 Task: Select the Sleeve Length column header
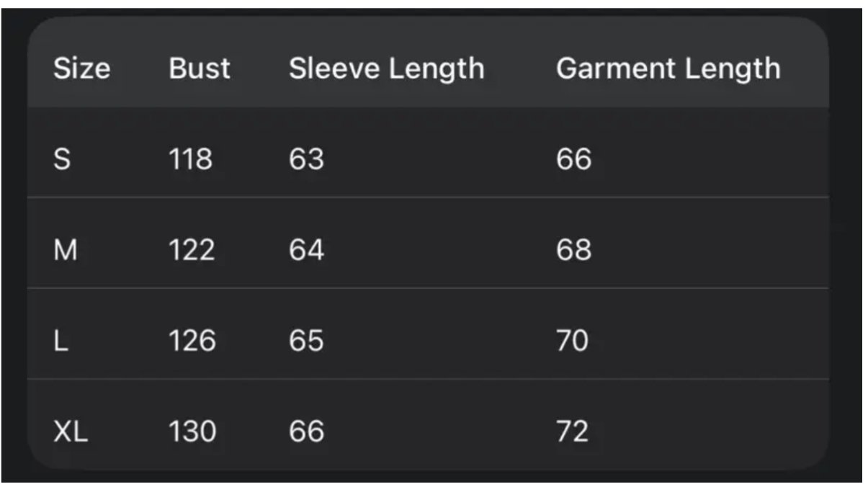pyautogui.click(x=386, y=69)
